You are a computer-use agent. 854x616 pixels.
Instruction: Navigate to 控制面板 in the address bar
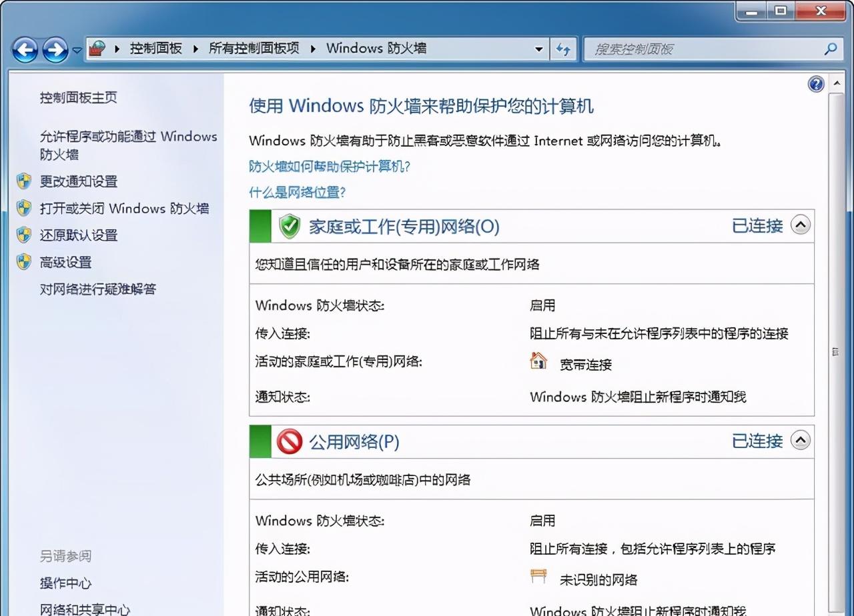click(156, 48)
